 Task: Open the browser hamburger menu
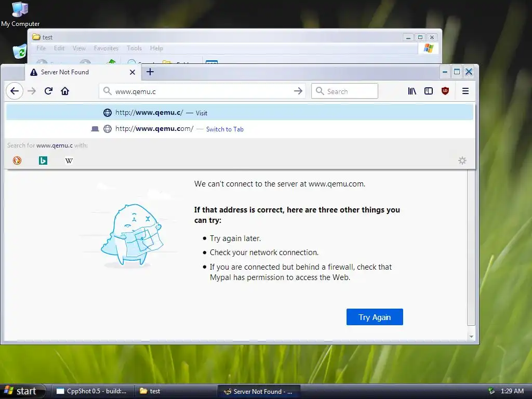tap(465, 91)
